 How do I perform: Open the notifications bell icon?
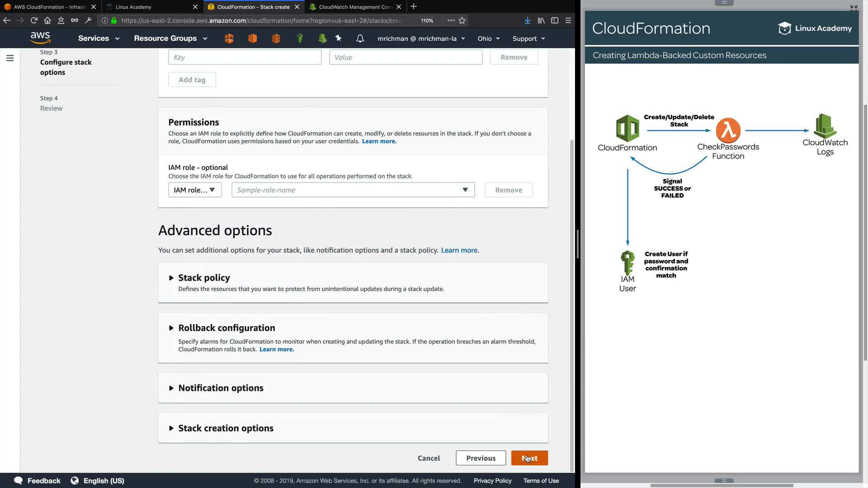click(x=360, y=38)
